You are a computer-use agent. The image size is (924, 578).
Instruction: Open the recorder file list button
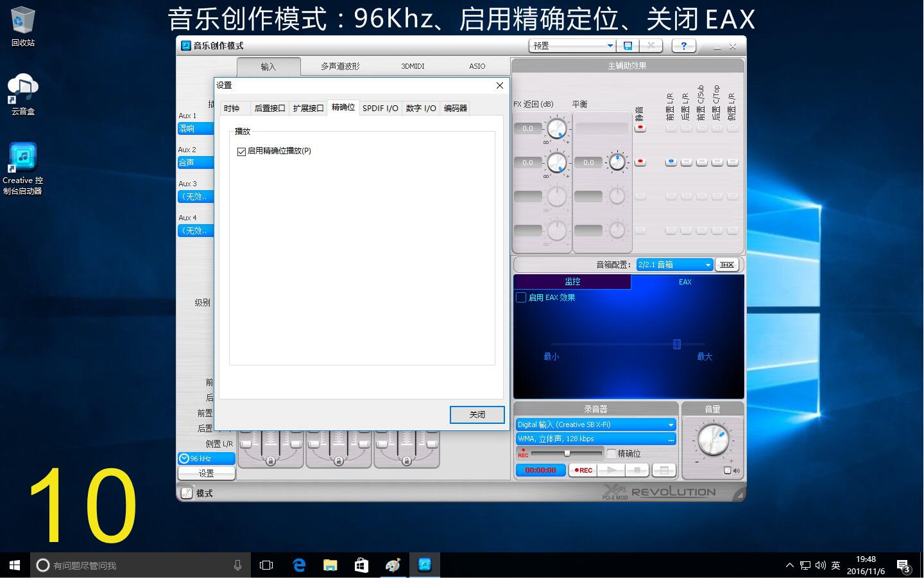pyautogui.click(x=664, y=470)
